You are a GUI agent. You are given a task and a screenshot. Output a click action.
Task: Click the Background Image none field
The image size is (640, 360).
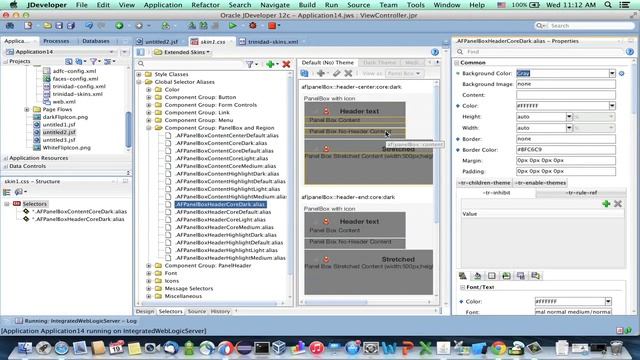click(x=566, y=84)
